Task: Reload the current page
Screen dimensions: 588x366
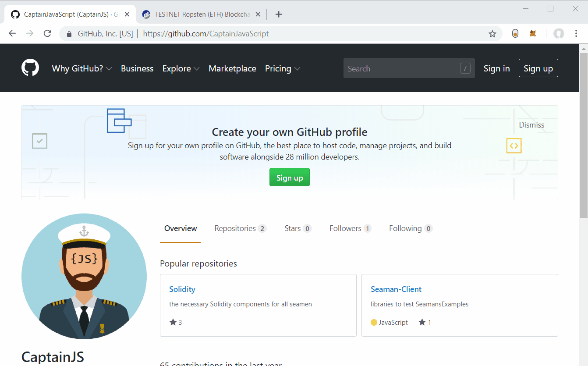Action: [47, 34]
